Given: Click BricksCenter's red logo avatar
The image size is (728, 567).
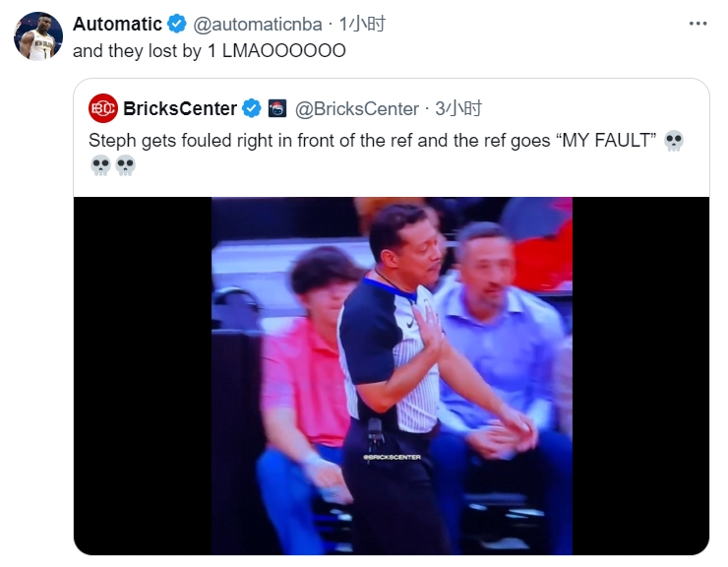Looking at the screenshot, I should pyautogui.click(x=102, y=108).
